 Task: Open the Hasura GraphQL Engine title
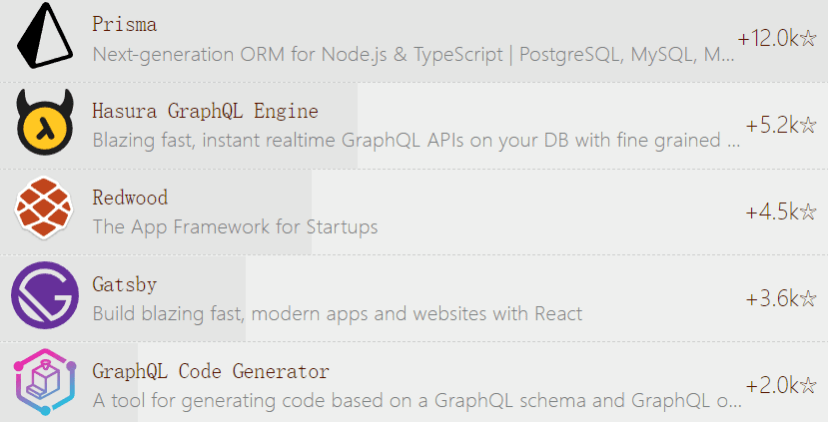205,111
